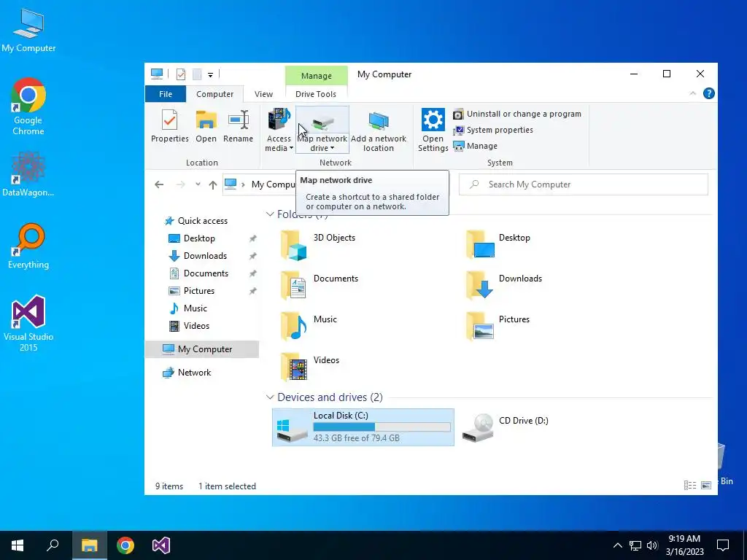747x560 pixels.
Task: Click the Local Disk (C:) usage bar
Action: (382, 427)
